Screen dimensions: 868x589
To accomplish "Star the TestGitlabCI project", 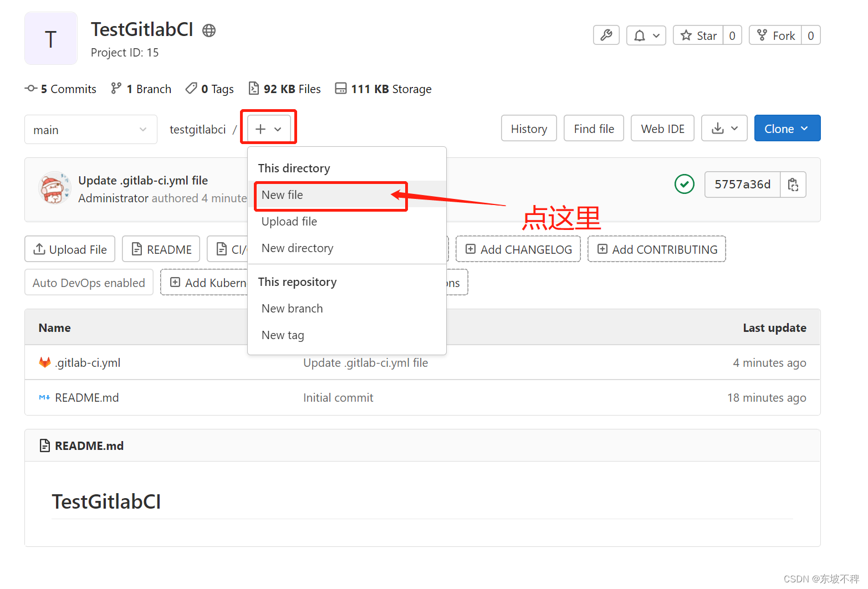I will [x=698, y=35].
